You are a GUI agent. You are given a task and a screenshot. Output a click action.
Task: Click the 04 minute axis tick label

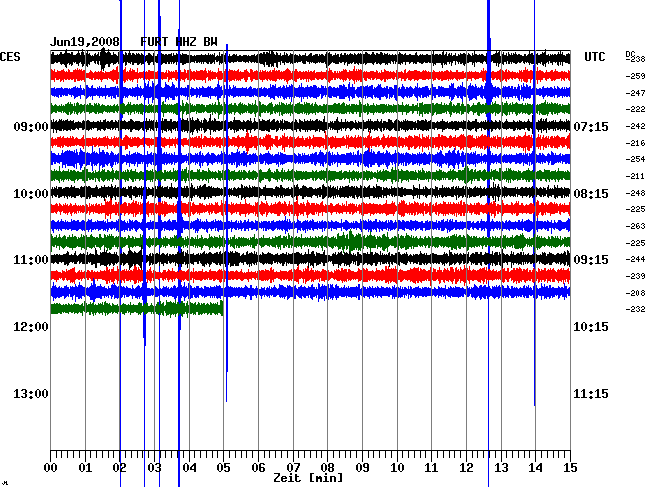point(189,468)
